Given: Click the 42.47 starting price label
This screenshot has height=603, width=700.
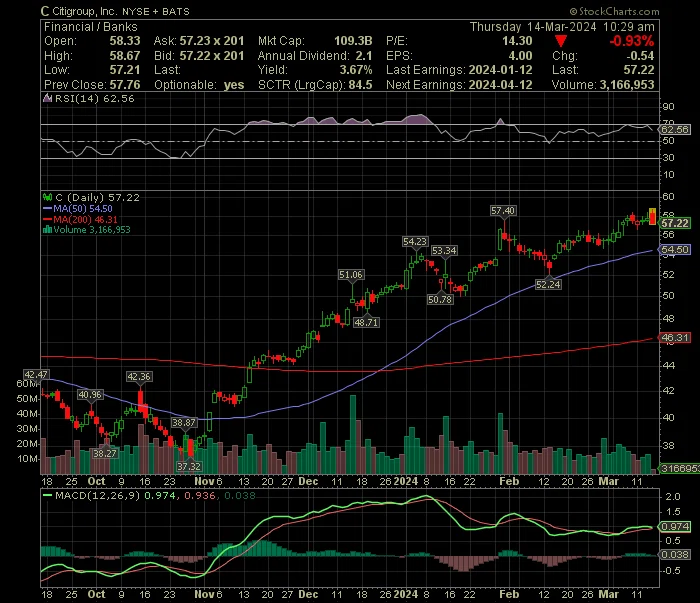Looking at the screenshot, I should (x=36, y=374).
